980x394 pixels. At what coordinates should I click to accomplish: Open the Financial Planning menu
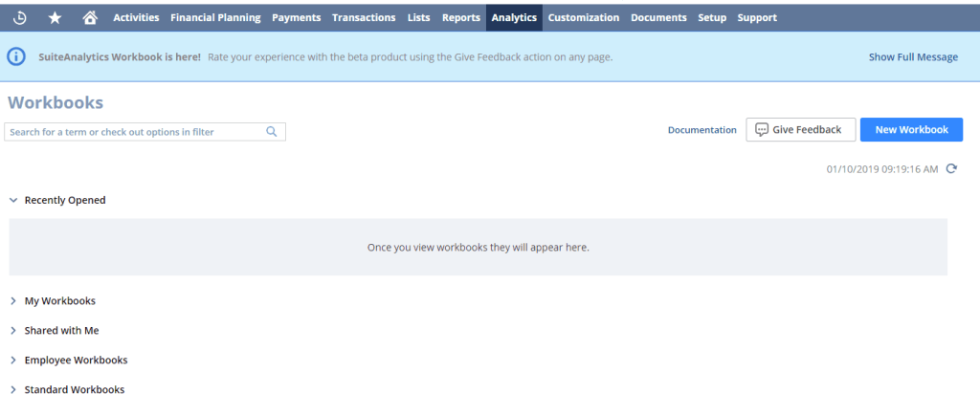point(215,18)
